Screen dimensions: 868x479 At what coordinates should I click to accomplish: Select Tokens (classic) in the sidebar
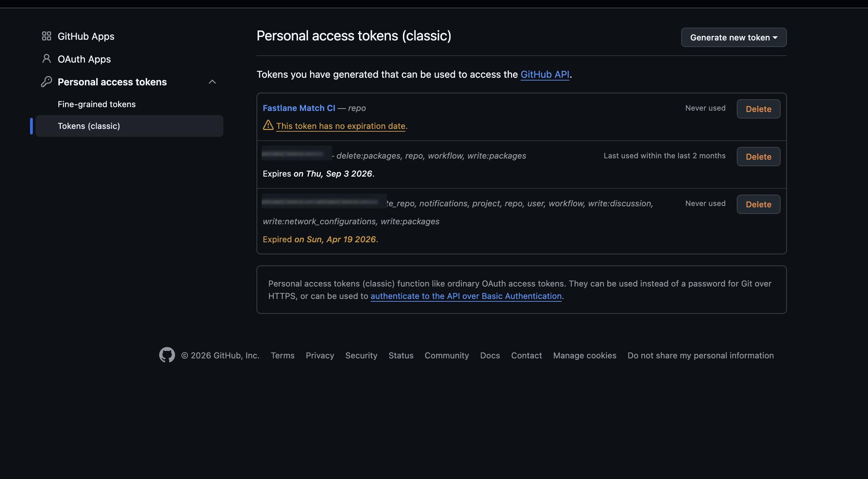click(129, 126)
